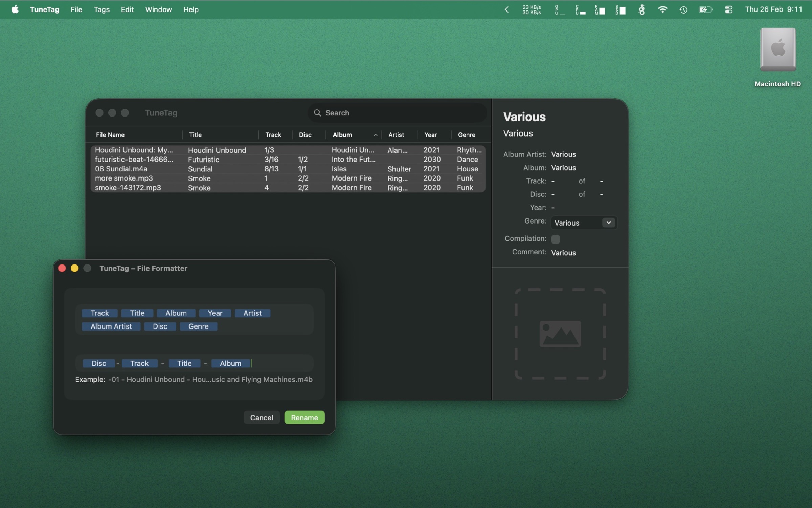Click the RAM monitor icon

tap(600, 10)
